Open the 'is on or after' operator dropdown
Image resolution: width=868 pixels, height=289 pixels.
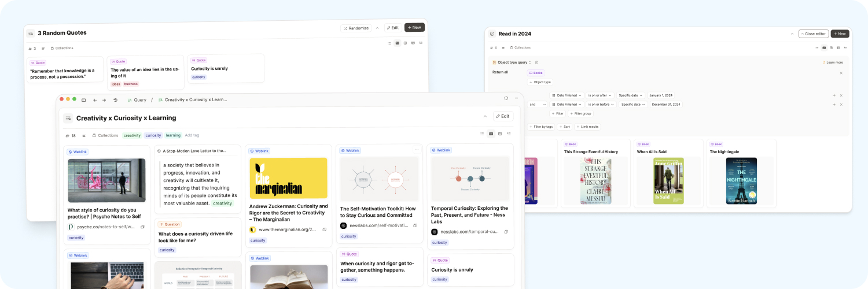[x=600, y=95]
